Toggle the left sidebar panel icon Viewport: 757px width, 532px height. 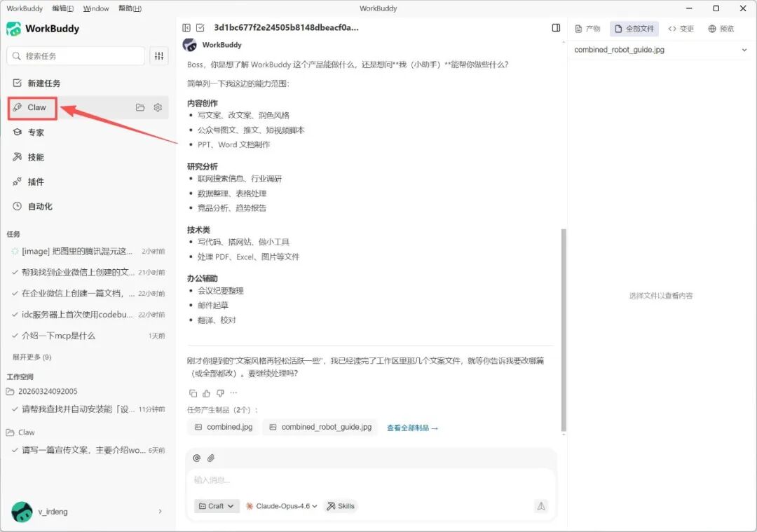click(x=186, y=28)
